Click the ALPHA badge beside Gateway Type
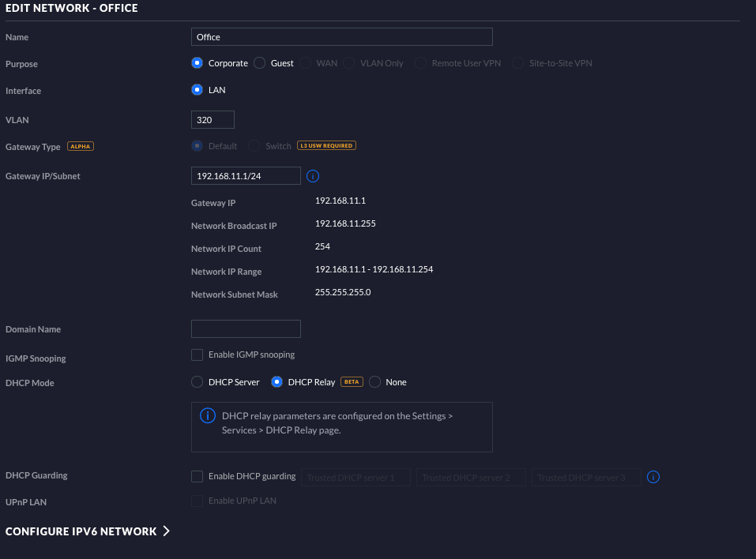 (80, 147)
